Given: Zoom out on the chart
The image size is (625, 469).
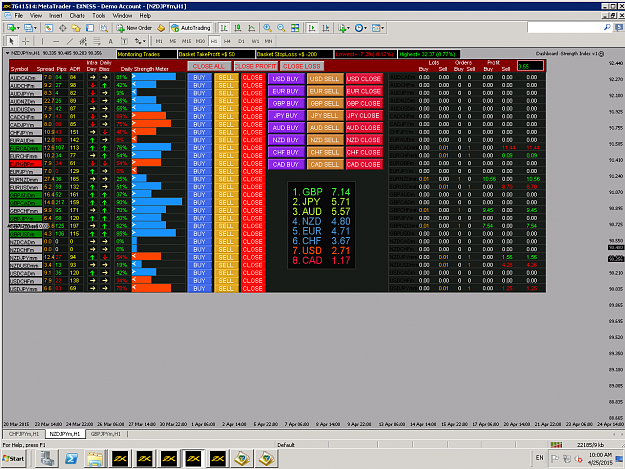Looking at the screenshot, I should (x=281, y=28).
